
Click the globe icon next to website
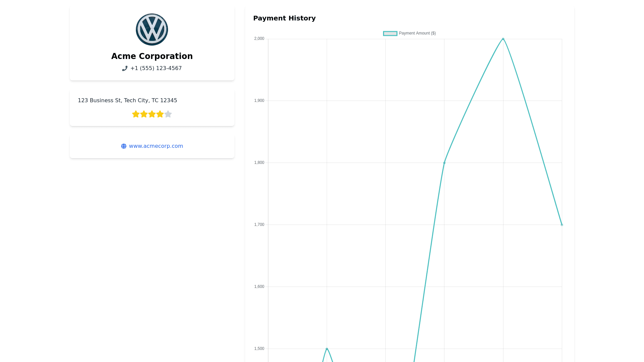pyautogui.click(x=124, y=146)
